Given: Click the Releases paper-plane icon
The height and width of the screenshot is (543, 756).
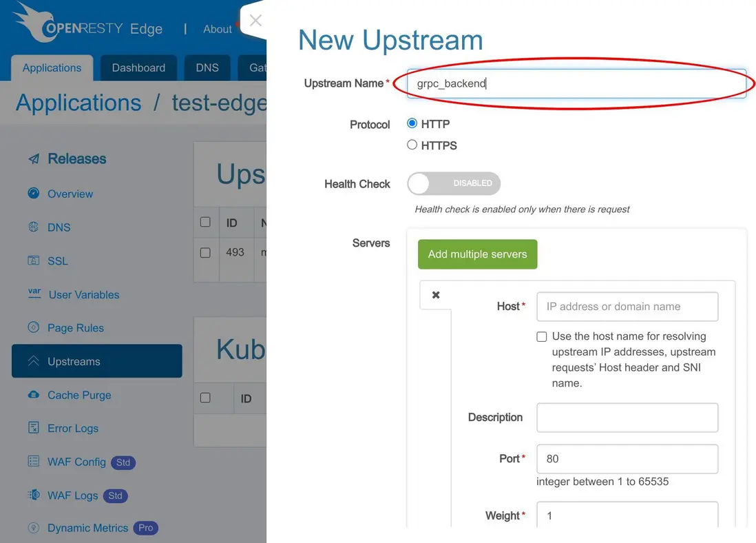Looking at the screenshot, I should [x=34, y=158].
